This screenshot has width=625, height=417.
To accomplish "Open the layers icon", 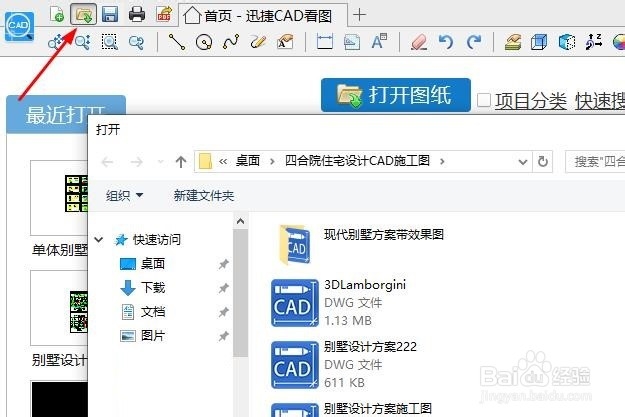I will [x=513, y=42].
